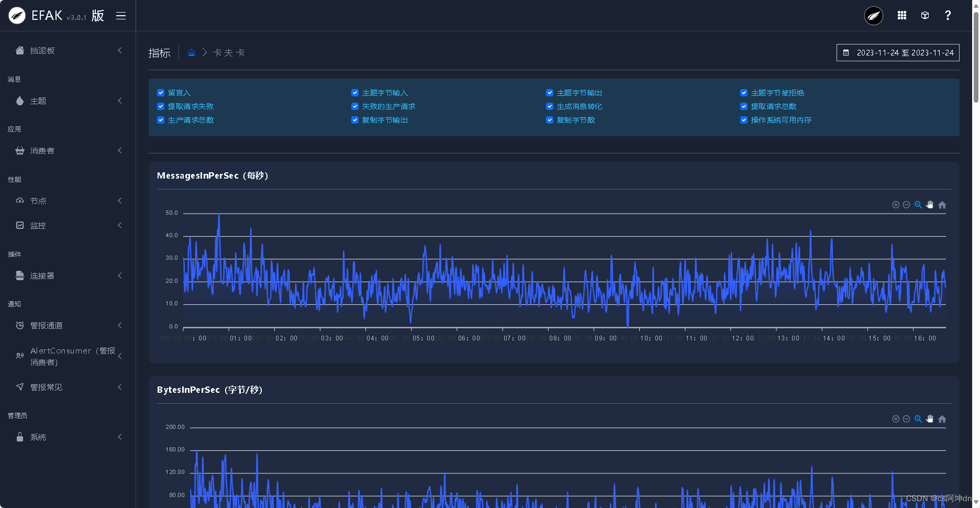The image size is (980, 508).
Task: Click the cube/package icon in the top bar
Action: click(x=925, y=15)
